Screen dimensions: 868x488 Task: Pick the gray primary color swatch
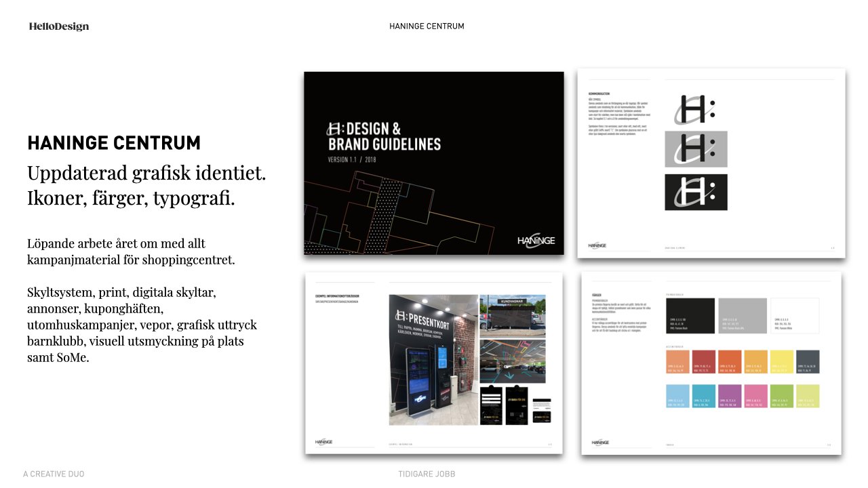click(x=743, y=316)
